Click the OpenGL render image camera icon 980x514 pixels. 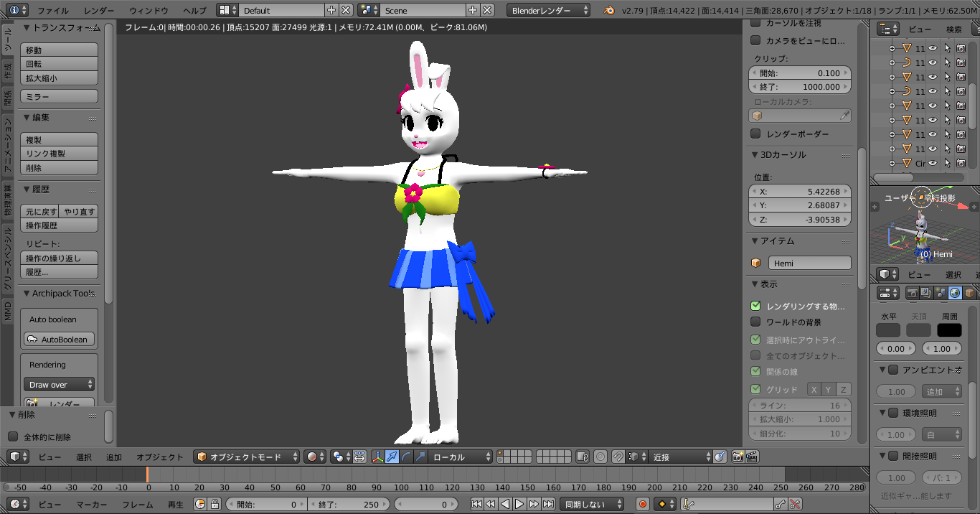(x=738, y=457)
